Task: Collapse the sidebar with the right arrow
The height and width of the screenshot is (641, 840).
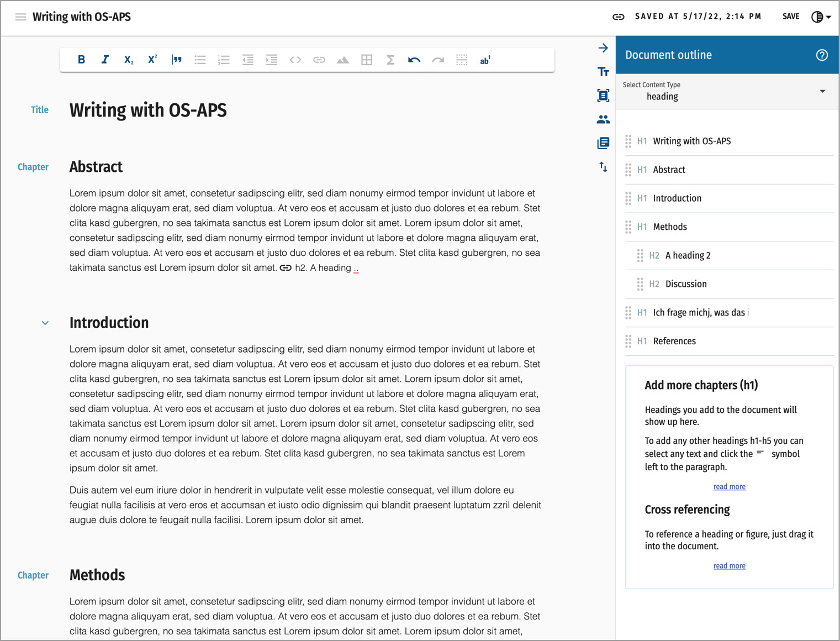Action: (x=603, y=48)
